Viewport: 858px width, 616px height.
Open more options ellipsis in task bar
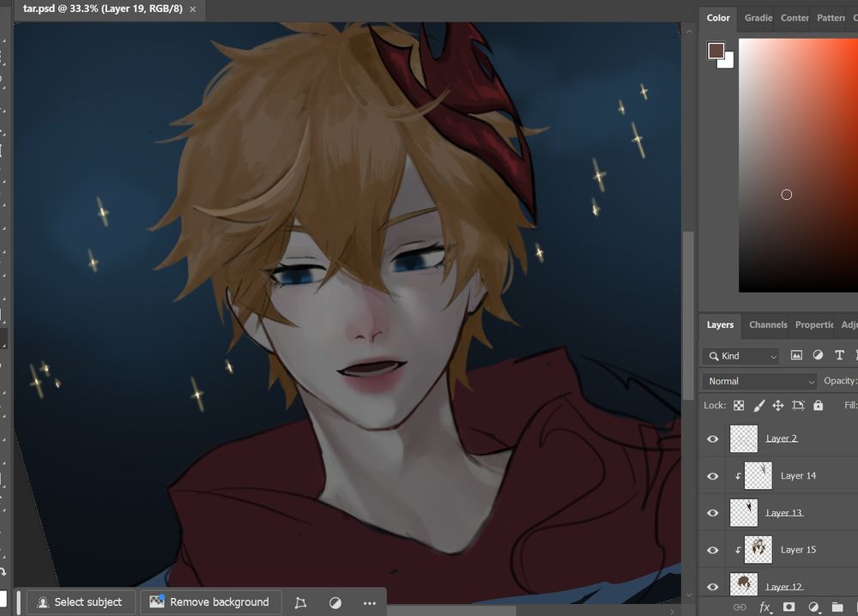click(369, 603)
